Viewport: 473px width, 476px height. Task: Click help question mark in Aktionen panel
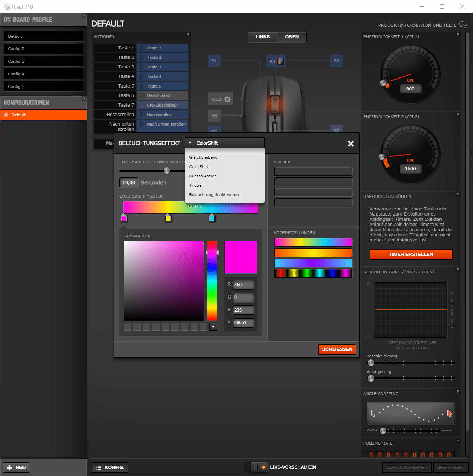coord(188,35)
